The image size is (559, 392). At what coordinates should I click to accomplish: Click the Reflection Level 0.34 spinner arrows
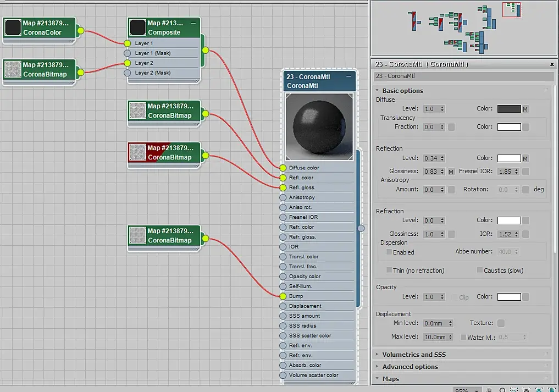click(442, 158)
